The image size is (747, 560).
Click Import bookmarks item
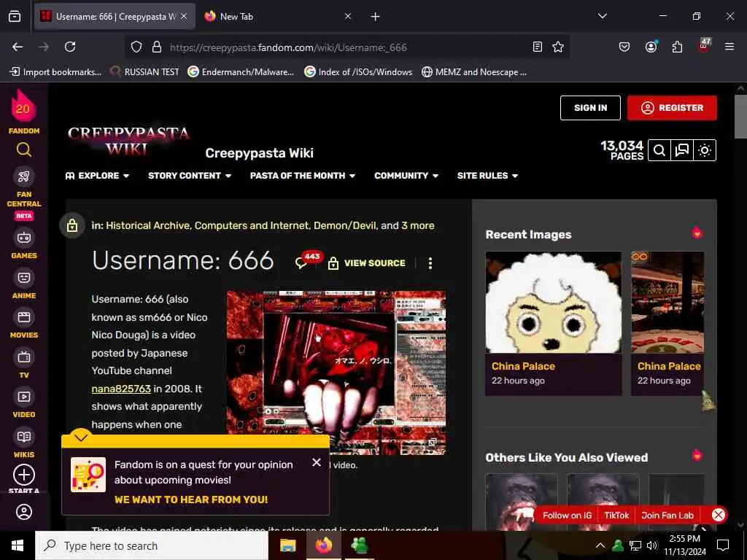(x=55, y=72)
